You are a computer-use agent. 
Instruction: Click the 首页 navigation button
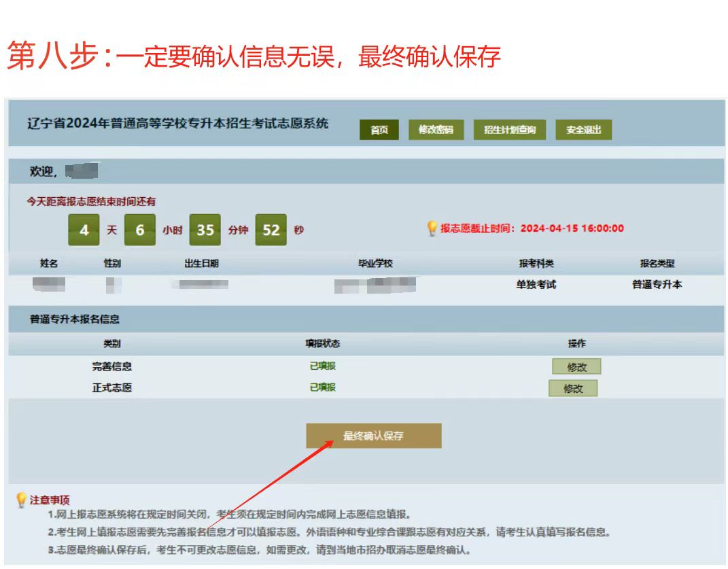pos(379,130)
